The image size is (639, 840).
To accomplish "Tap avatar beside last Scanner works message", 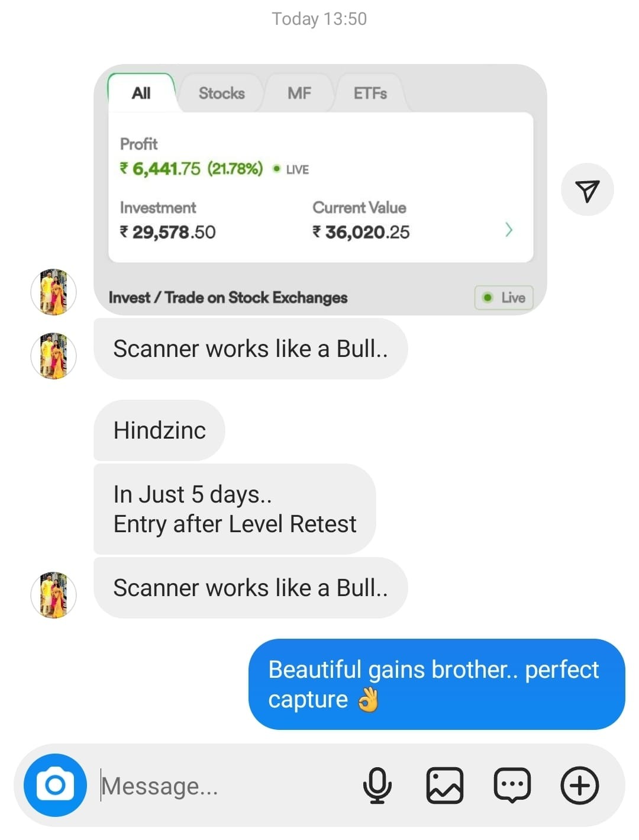I will pos(53,595).
